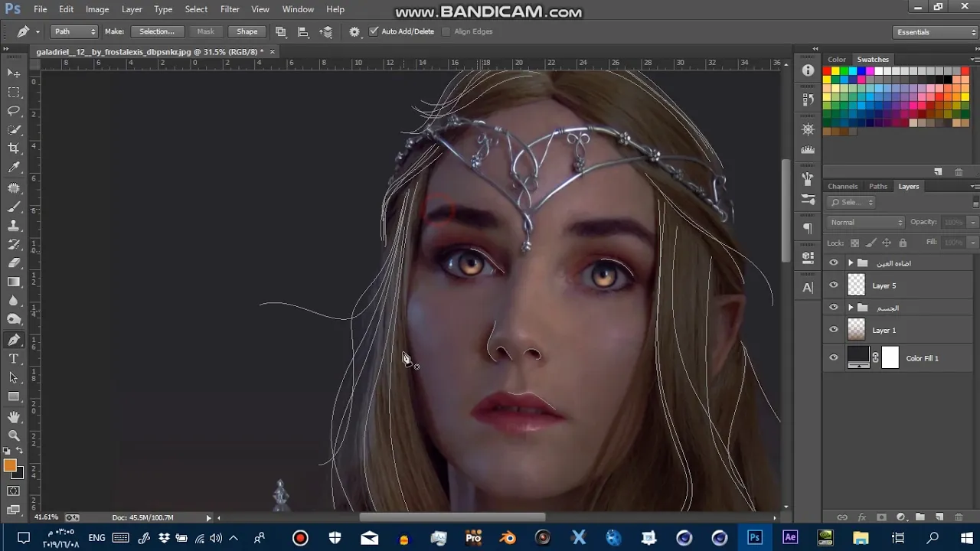Open the Character panel icon
The height and width of the screenshot is (551, 980).
[x=808, y=288]
